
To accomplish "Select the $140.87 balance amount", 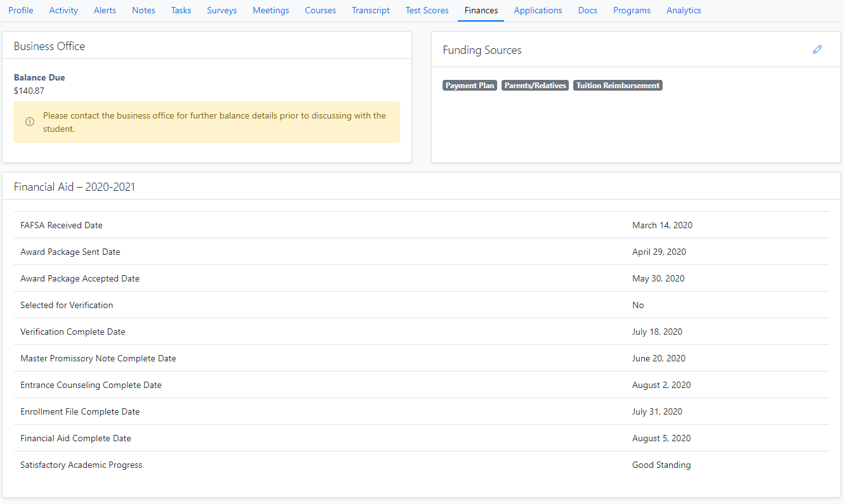I will click(x=29, y=91).
